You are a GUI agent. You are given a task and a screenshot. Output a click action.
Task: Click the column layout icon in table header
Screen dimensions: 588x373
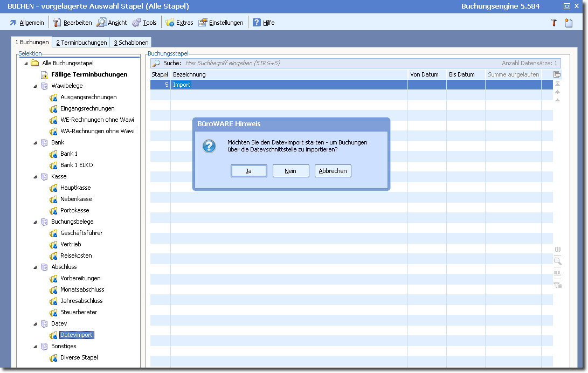tap(557, 74)
